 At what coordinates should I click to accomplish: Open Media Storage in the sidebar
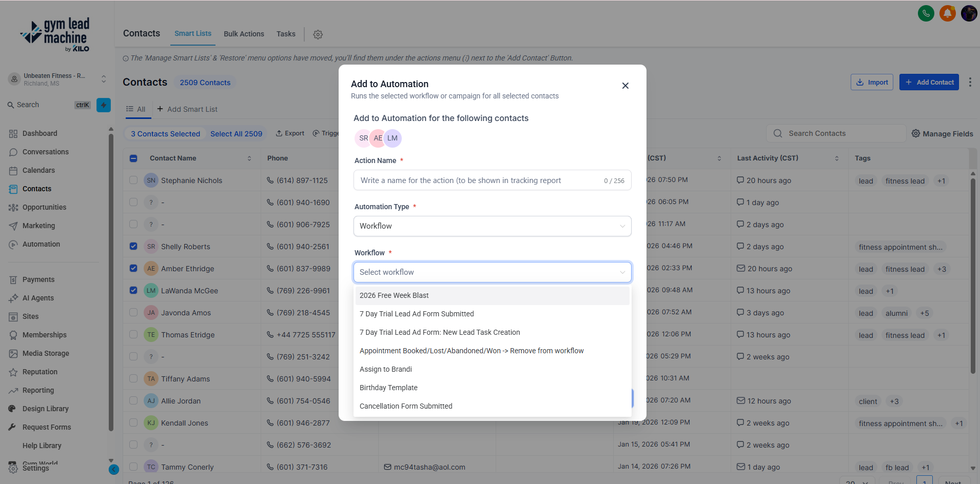point(46,353)
